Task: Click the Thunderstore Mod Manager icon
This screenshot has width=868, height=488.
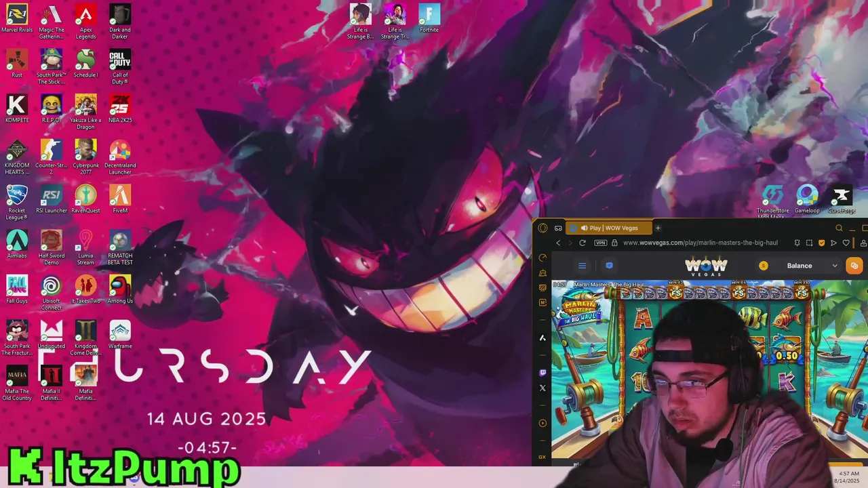Action: tap(773, 201)
